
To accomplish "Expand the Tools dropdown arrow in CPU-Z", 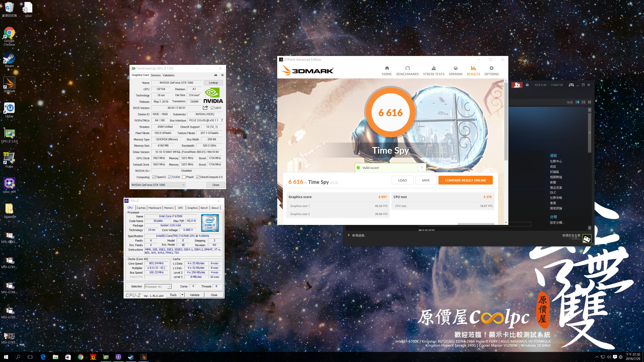I will click(182, 295).
